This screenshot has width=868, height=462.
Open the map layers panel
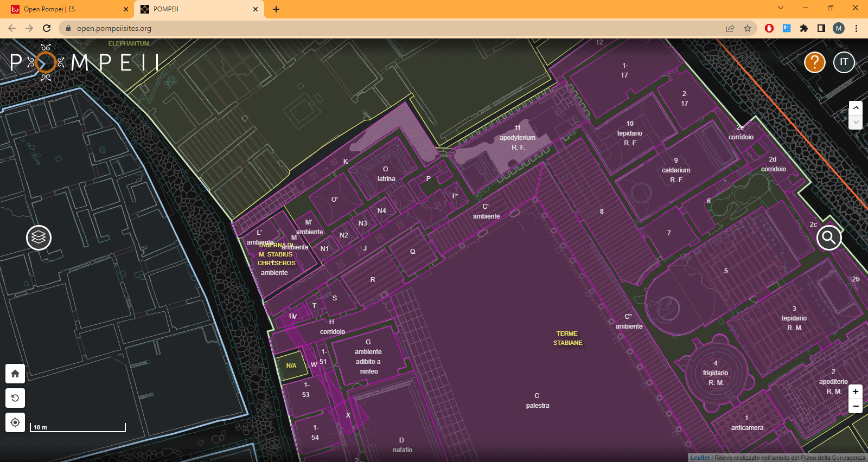point(39,238)
